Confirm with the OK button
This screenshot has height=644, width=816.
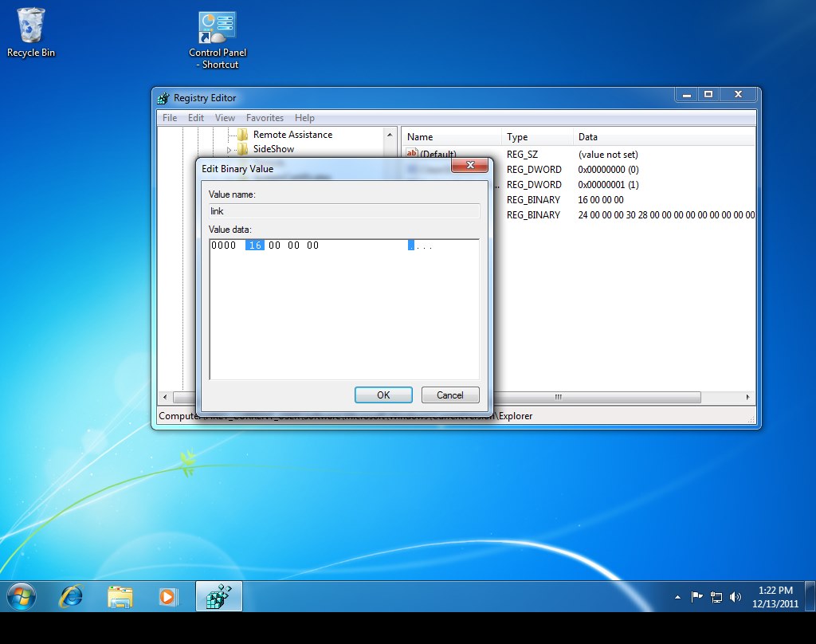(x=383, y=395)
